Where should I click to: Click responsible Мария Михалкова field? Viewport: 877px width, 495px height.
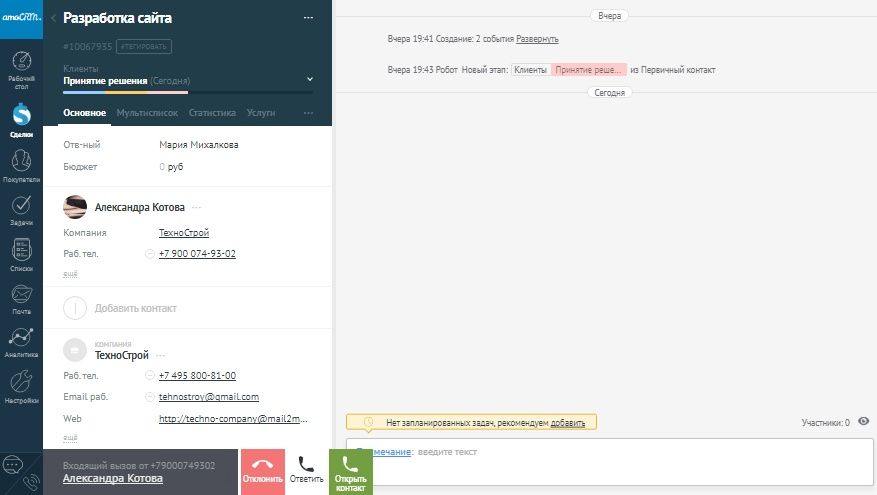199,145
